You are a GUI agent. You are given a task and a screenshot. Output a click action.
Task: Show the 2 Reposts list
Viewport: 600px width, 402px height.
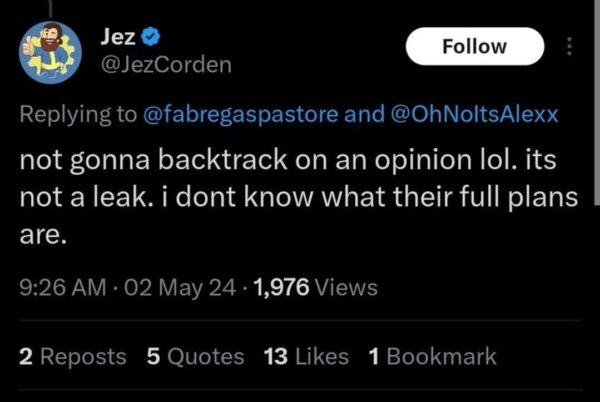73,356
